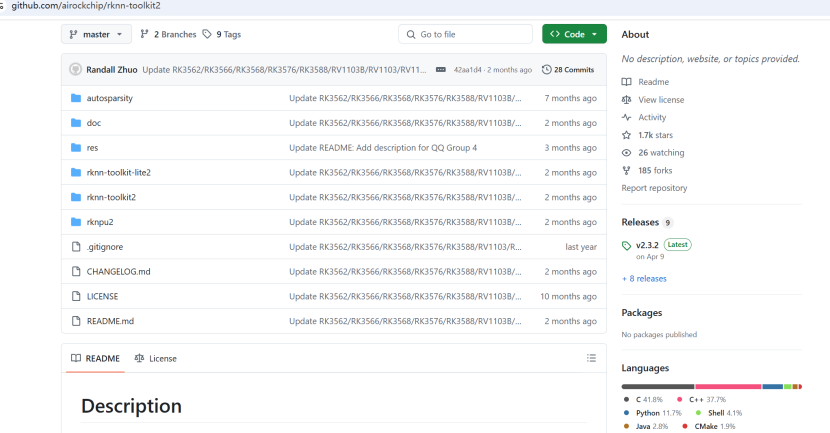Click the doc folder icon
Screen dimensions: 830x433
tap(76, 123)
